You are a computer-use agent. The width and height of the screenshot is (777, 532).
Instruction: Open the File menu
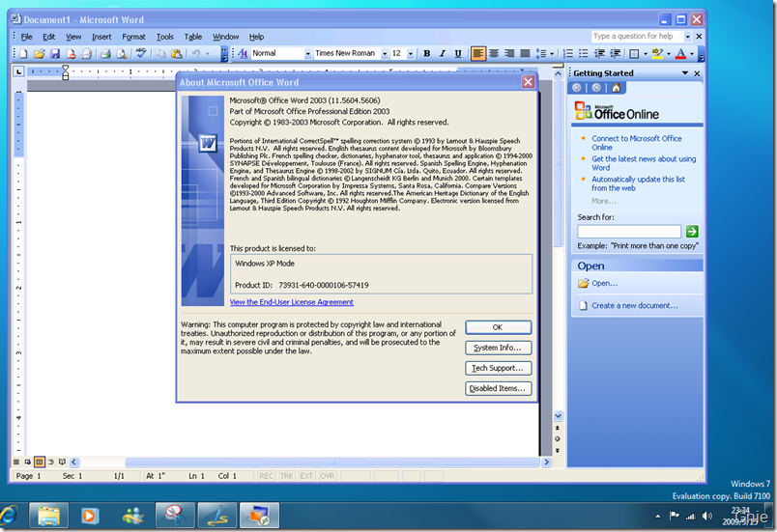point(26,37)
